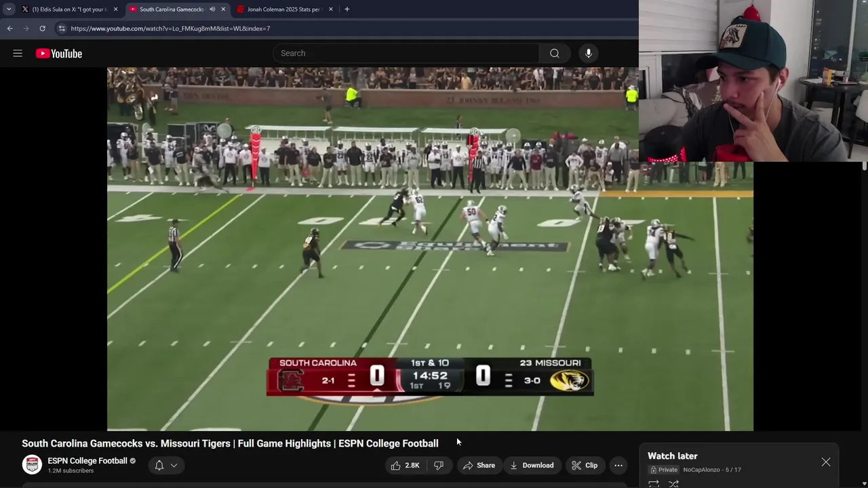Open the YouTube hamburger guide menu
This screenshot has height=488, width=868.
point(18,54)
